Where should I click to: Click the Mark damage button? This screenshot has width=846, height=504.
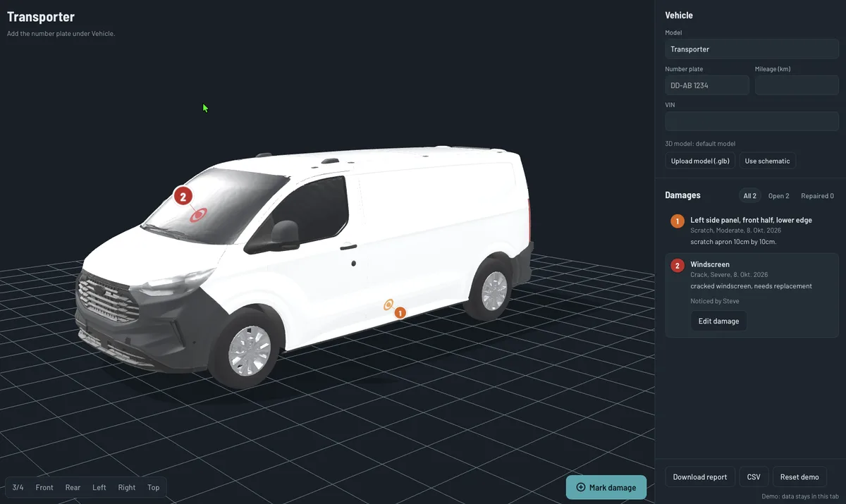[x=606, y=487]
